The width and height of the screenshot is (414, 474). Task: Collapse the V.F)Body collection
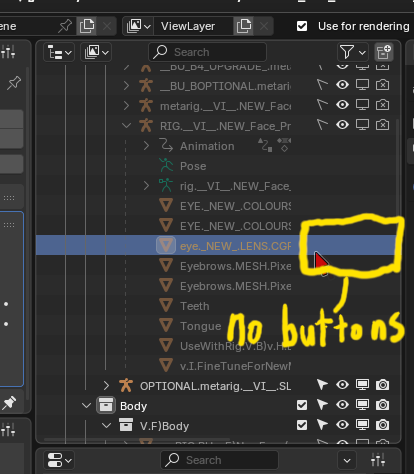click(x=106, y=426)
